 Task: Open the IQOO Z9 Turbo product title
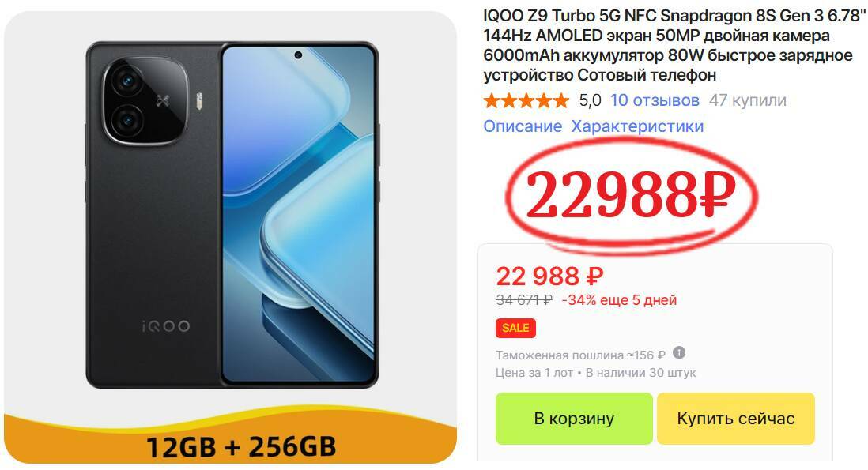pos(674,45)
